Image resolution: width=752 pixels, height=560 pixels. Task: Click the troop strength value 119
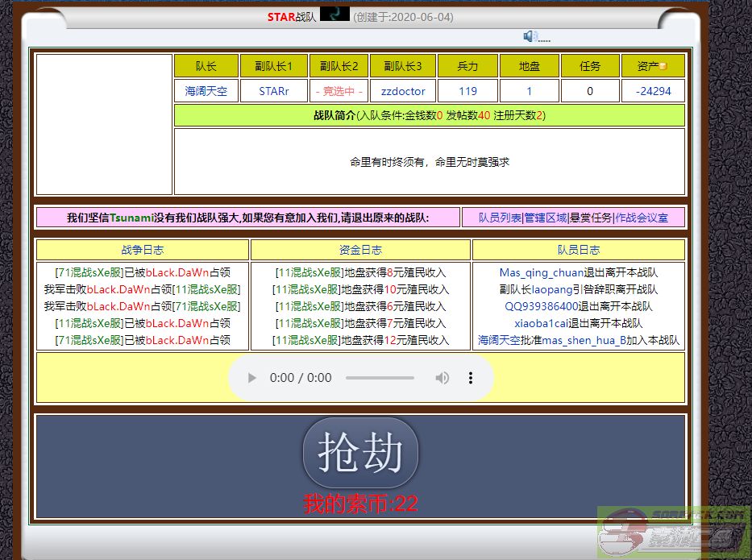[x=467, y=91]
